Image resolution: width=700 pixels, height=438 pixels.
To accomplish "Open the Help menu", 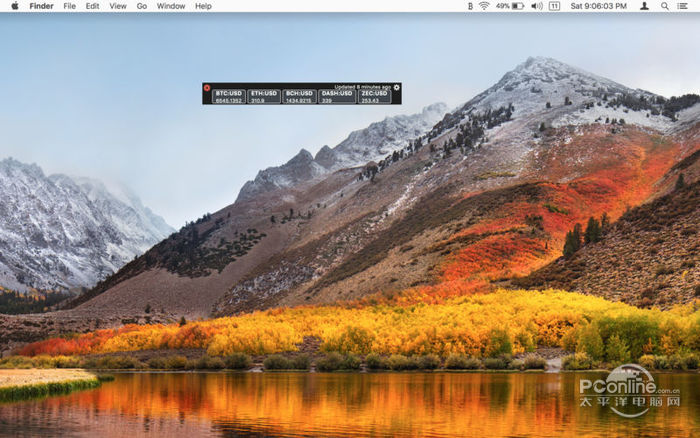I will coord(203,6).
